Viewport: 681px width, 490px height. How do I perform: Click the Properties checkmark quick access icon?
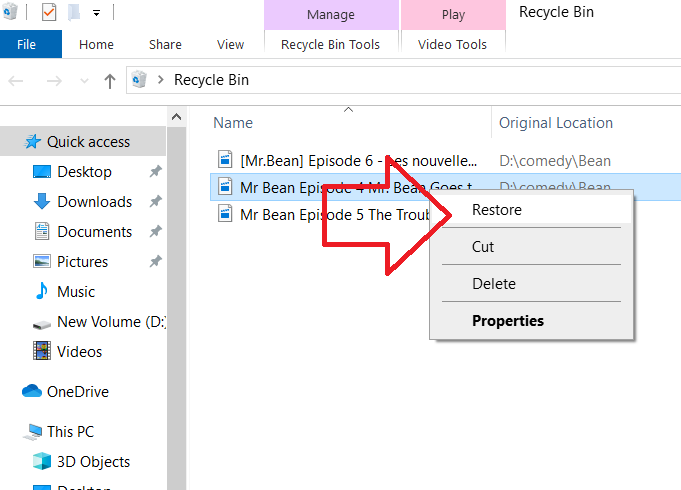49,12
